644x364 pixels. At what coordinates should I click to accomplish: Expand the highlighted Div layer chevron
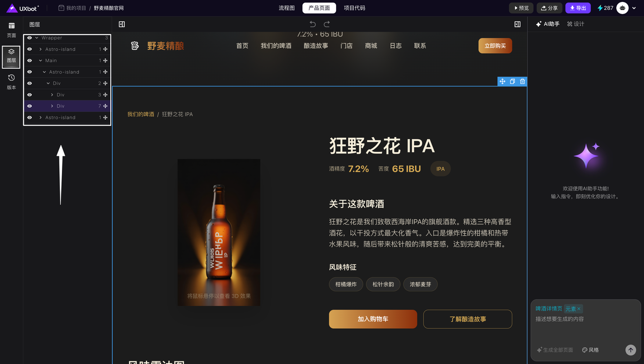coord(52,106)
